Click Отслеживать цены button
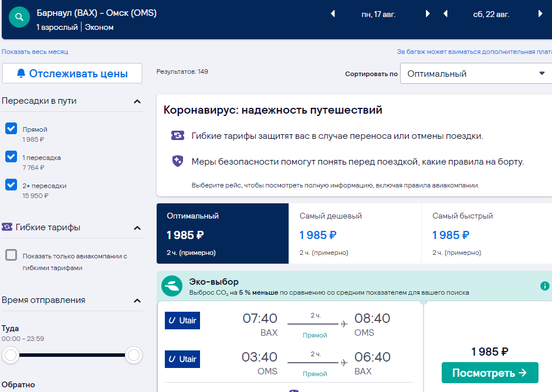Screen dimensions: 552x392 (x=72, y=73)
